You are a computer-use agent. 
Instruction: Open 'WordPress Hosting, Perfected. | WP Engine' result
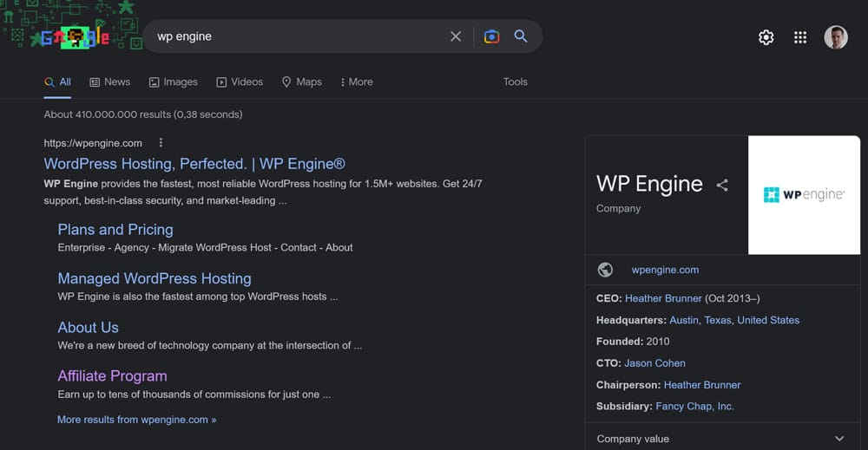click(x=194, y=164)
